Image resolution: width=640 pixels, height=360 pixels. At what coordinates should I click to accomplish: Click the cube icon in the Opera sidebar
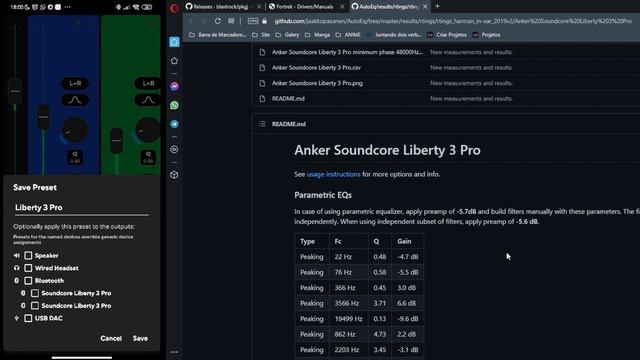pos(174,175)
